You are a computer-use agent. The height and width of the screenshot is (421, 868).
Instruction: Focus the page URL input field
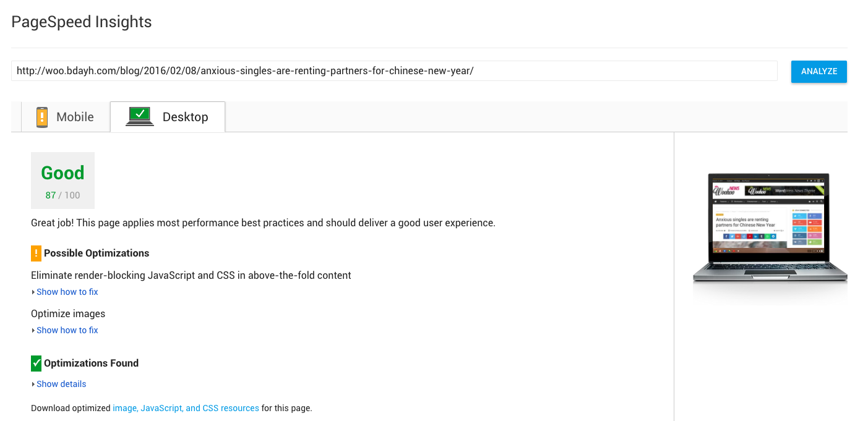click(x=394, y=71)
